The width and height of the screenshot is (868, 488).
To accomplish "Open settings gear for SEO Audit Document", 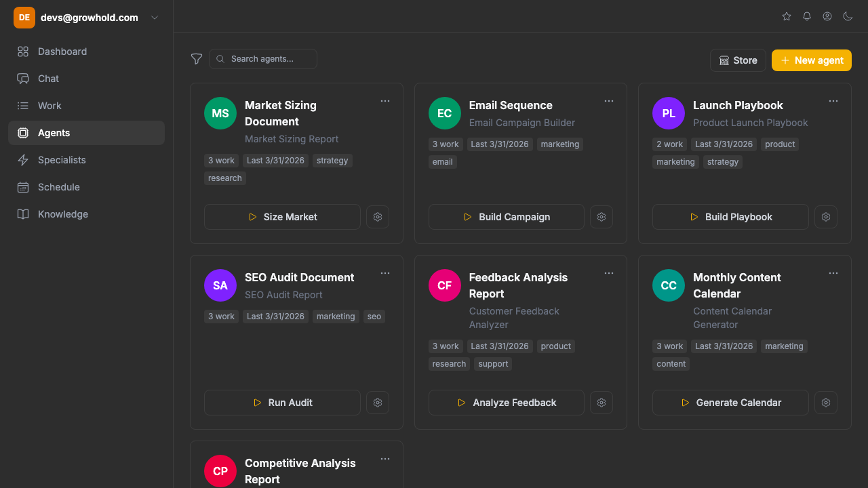I will pyautogui.click(x=378, y=403).
